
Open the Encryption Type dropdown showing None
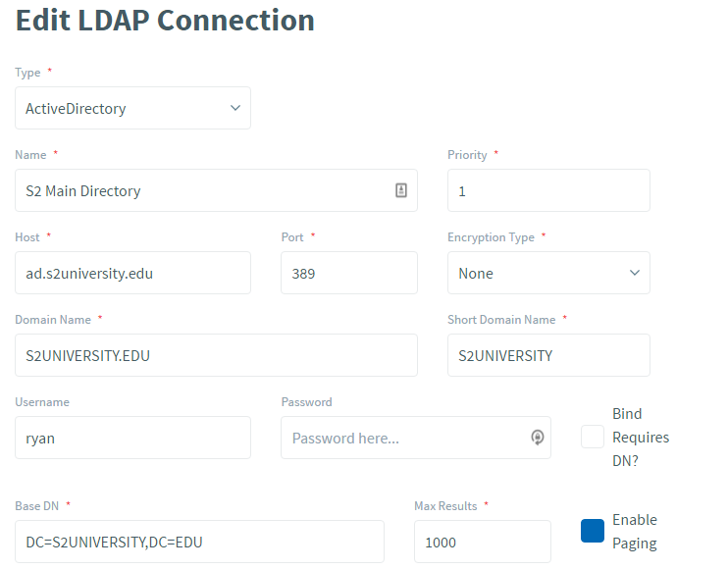pyautogui.click(x=547, y=273)
